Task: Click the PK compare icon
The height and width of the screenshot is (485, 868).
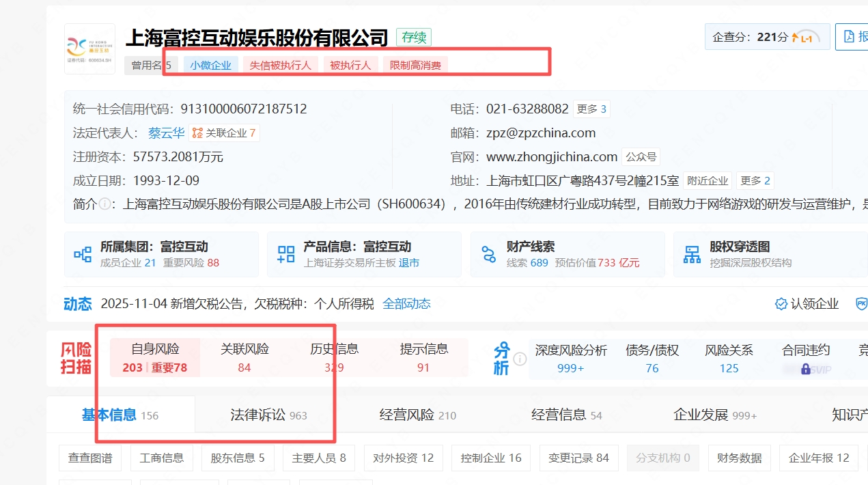Action: pos(862,304)
